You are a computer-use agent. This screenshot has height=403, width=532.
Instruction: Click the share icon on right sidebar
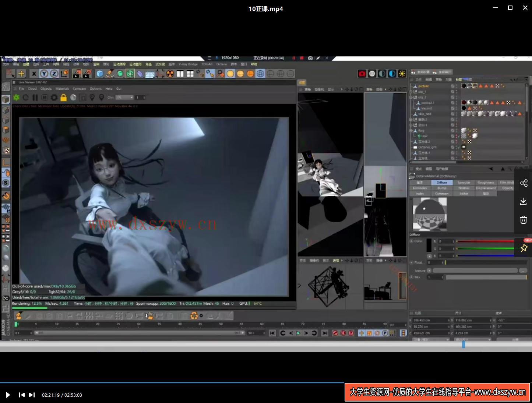point(524,183)
